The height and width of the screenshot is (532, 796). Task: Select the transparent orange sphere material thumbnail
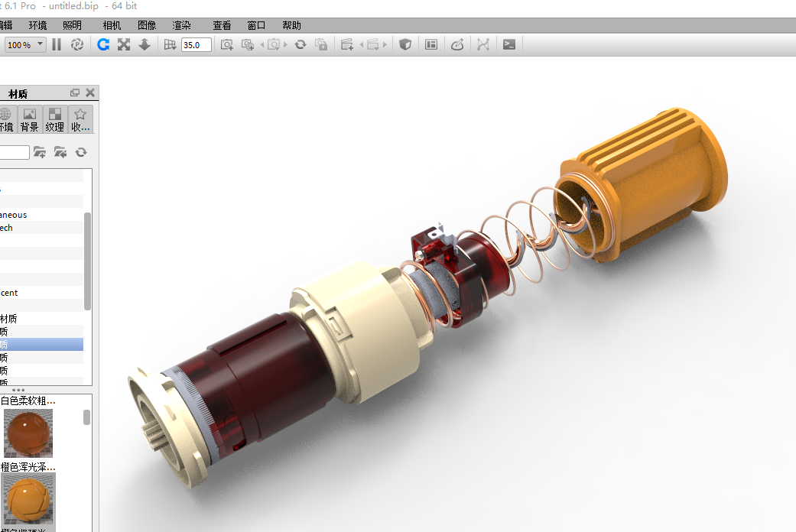[28, 434]
